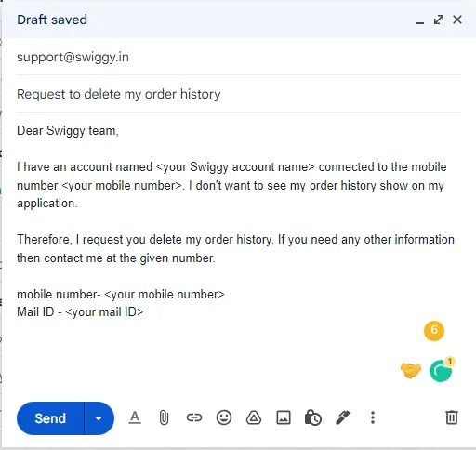Open the orange badge showing 6
Image resolution: width=476 pixels, height=450 pixels.
click(434, 331)
